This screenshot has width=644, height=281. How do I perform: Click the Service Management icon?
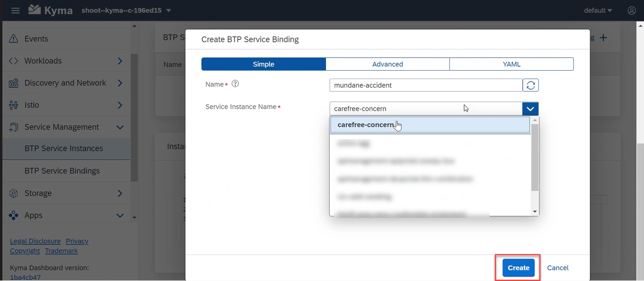pyautogui.click(x=13, y=127)
